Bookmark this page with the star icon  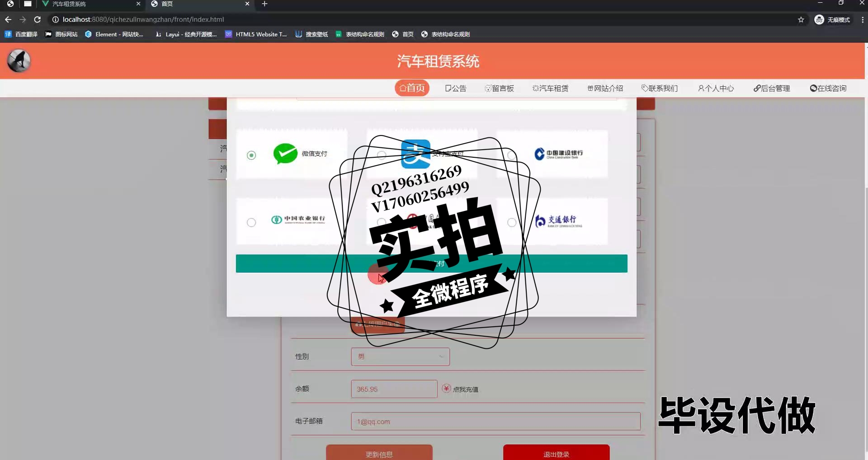801,19
